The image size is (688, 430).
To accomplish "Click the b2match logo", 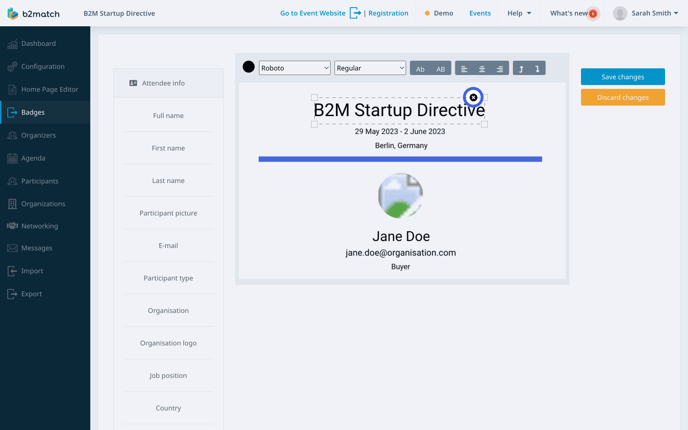I will click(x=33, y=14).
